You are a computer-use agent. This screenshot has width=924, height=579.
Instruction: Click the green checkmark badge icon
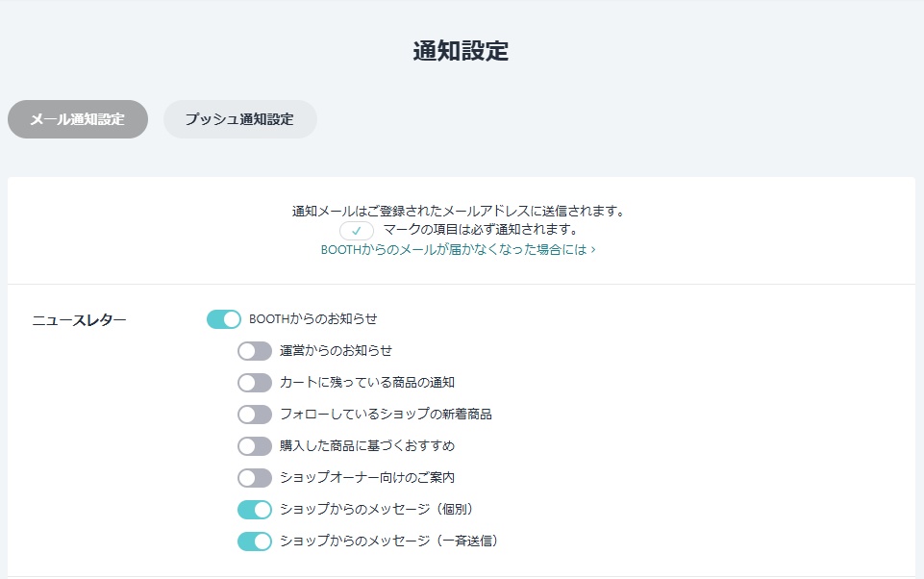pyautogui.click(x=356, y=231)
